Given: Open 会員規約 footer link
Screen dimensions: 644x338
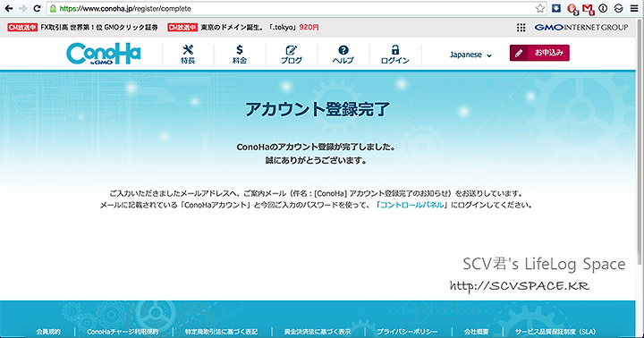Looking at the screenshot, I should pyautogui.click(x=48, y=332).
